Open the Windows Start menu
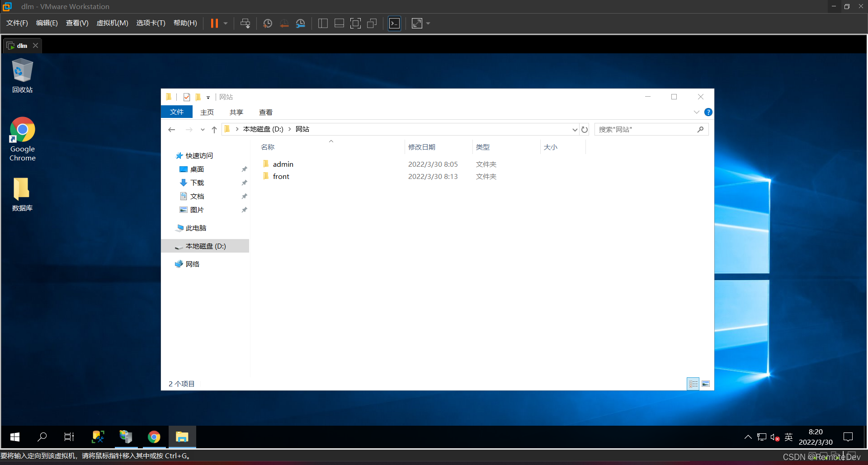Image resolution: width=868 pixels, height=465 pixels. pyautogui.click(x=14, y=437)
